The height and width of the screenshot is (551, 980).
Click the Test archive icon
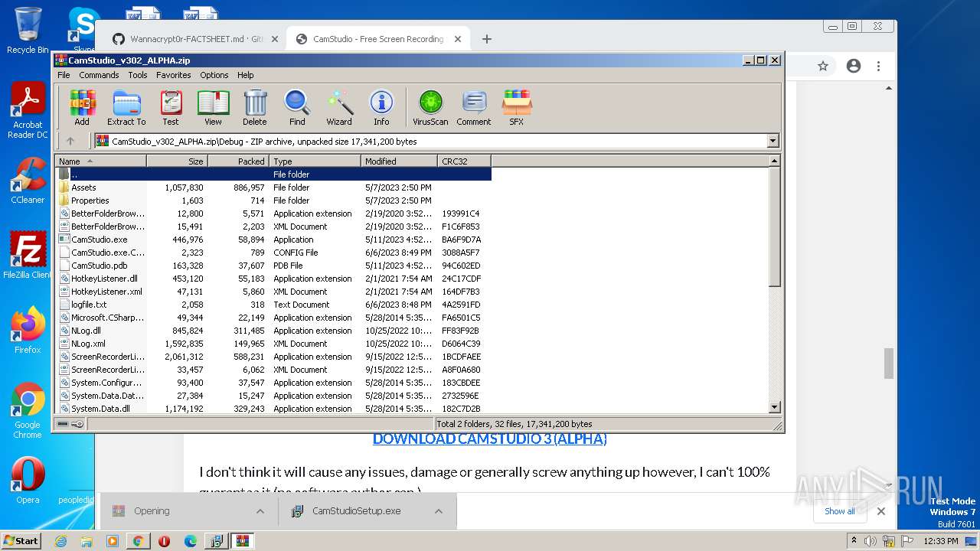point(171,108)
